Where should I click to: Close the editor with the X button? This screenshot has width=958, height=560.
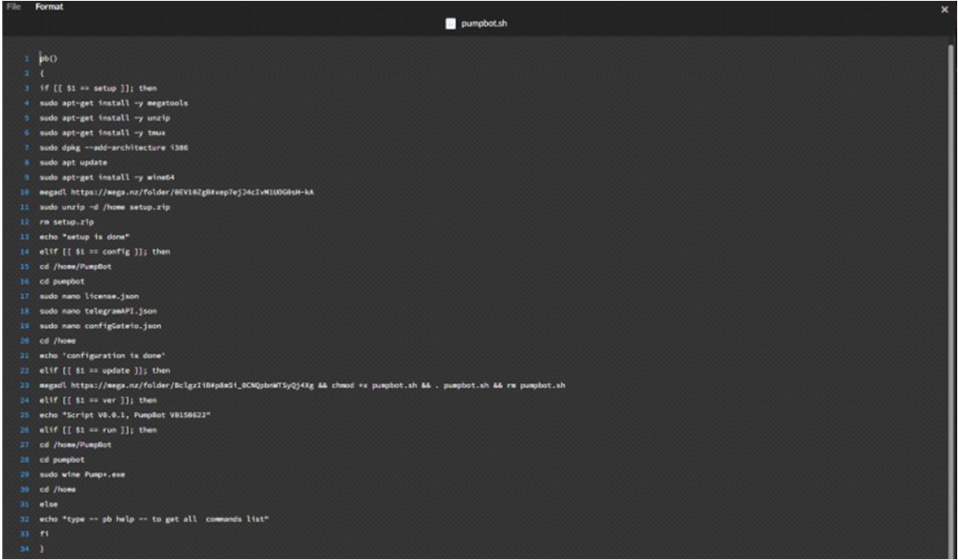click(945, 9)
